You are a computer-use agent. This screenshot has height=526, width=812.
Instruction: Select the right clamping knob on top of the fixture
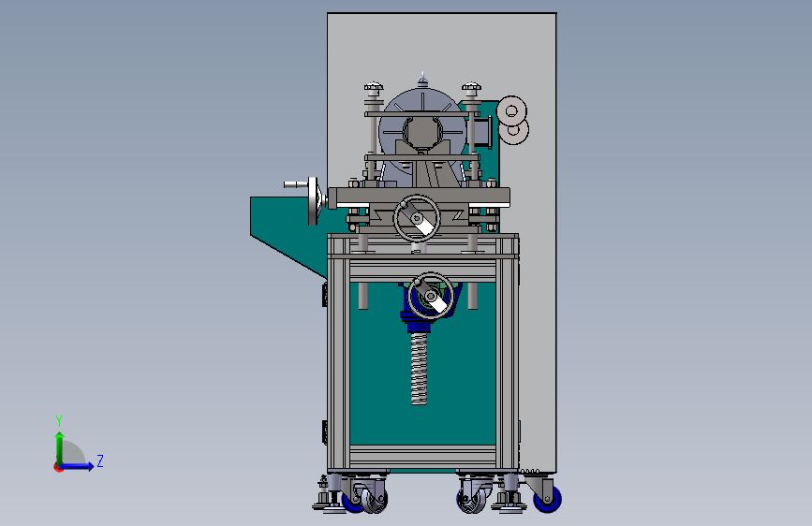pyautogui.click(x=471, y=87)
